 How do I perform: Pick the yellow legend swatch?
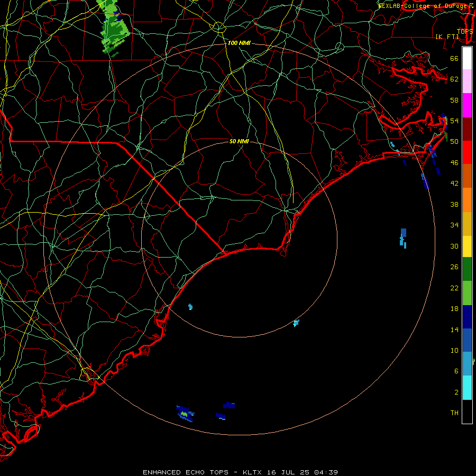click(x=467, y=246)
